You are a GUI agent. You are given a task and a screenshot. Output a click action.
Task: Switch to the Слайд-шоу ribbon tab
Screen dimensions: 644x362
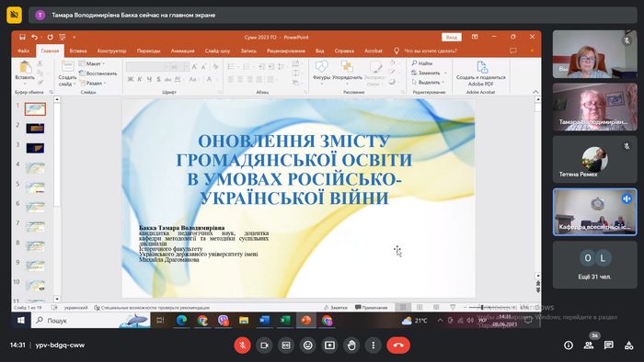[x=217, y=51]
